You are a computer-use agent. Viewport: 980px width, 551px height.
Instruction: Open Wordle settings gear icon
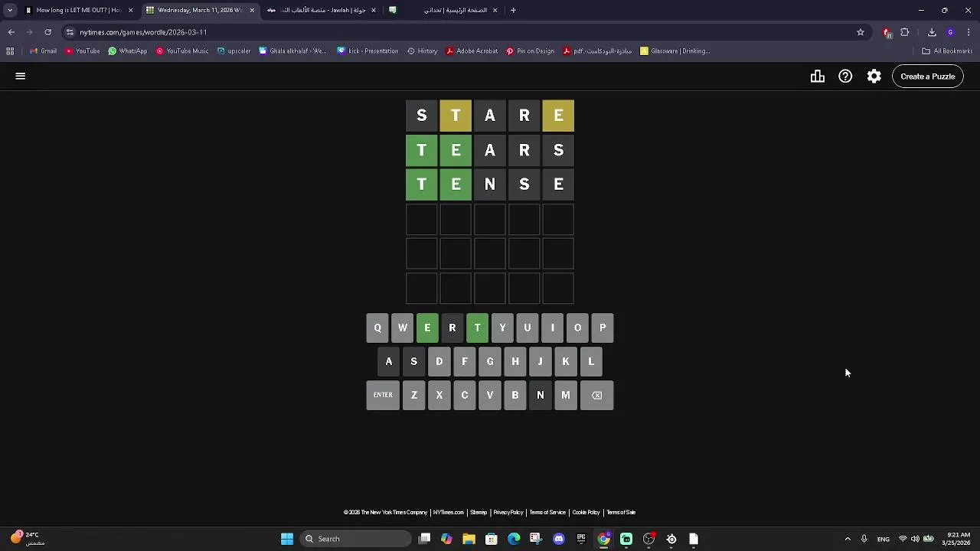click(x=874, y=77)
